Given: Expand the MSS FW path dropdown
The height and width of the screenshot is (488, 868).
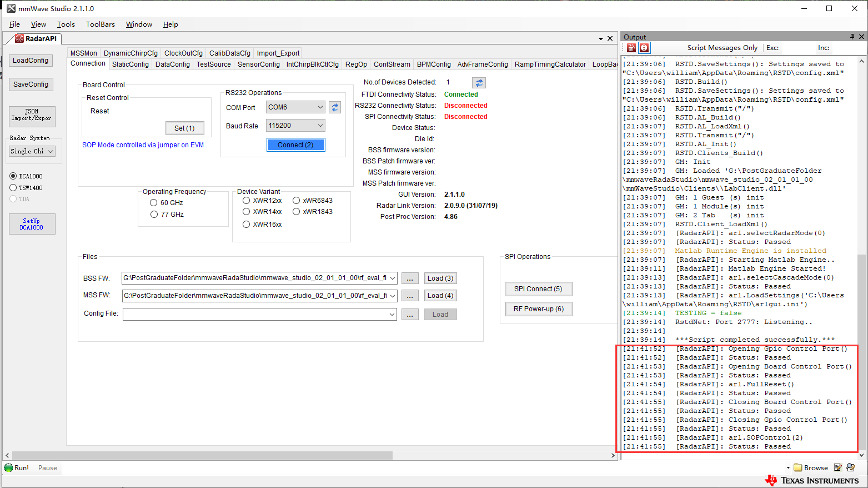Looking at the screenshot, I should 393,296.
